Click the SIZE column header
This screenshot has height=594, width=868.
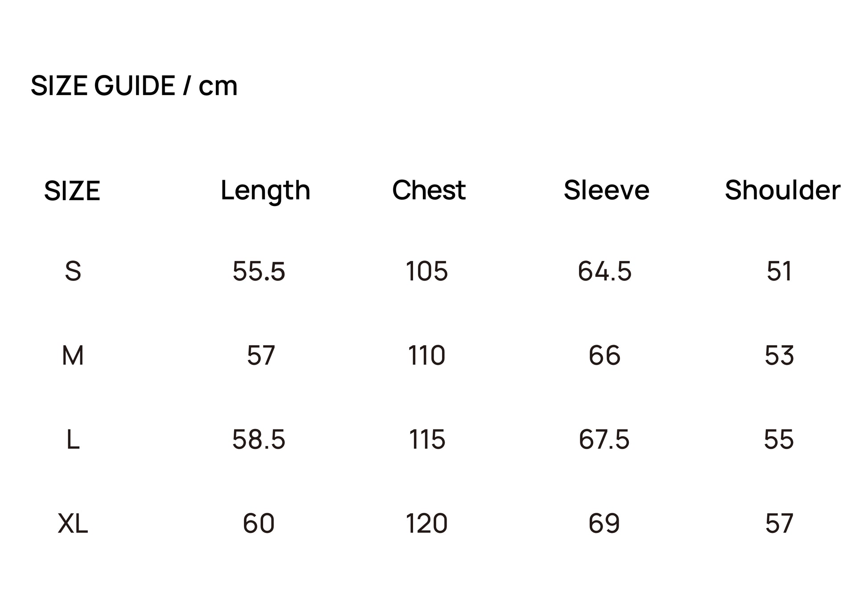[72, 191]
